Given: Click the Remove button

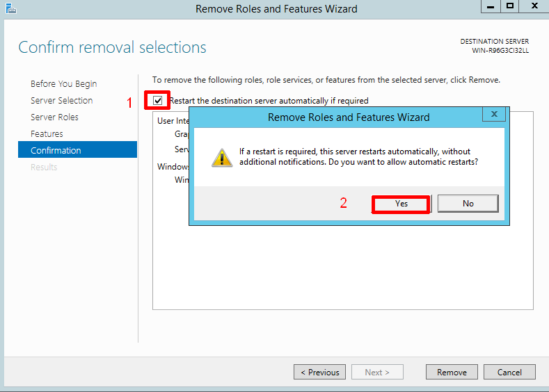Looking at the screenshot, I should point(452,372).
